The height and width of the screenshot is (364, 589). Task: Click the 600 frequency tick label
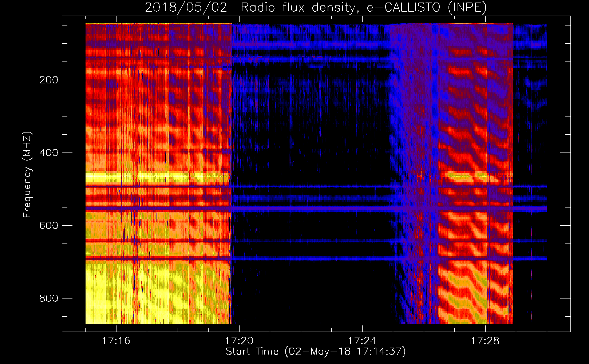(49, 226)
